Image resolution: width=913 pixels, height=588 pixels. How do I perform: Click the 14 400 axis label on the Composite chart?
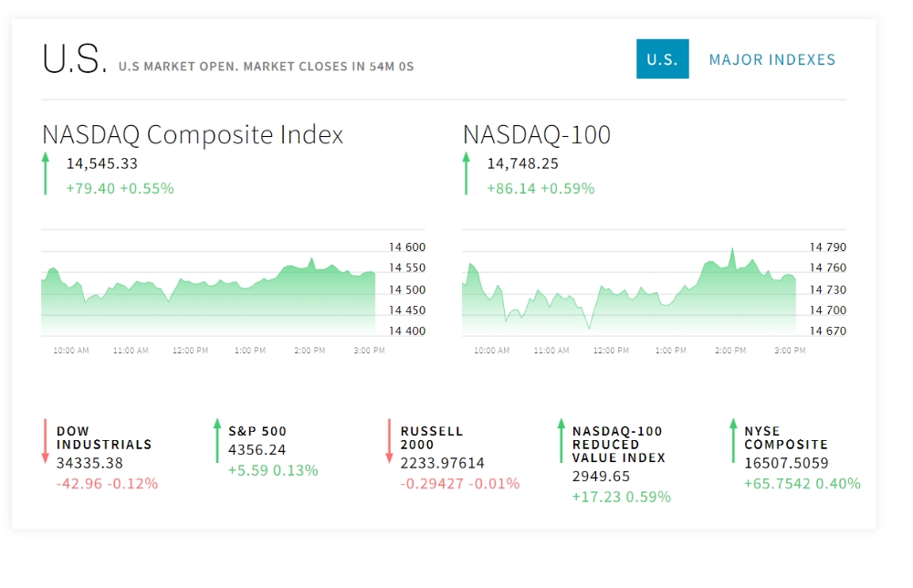click(x=407, y=331)
